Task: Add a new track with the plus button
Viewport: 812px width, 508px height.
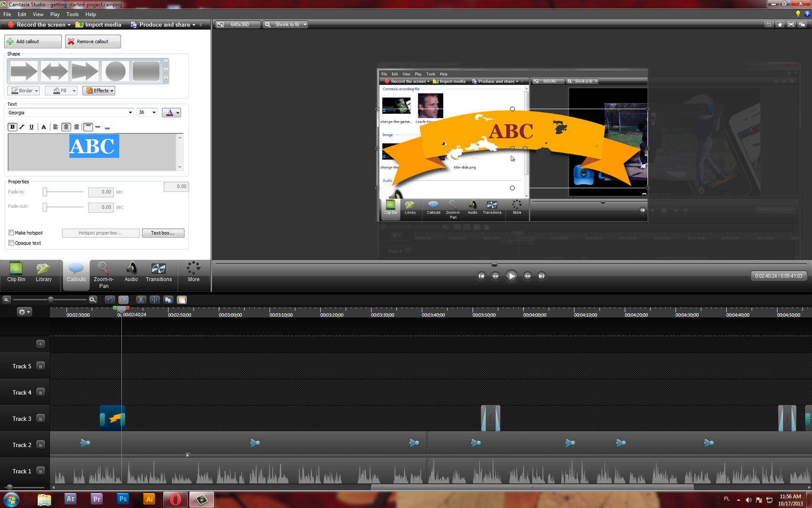Action: pyautogui.click(x=41, y=344)
